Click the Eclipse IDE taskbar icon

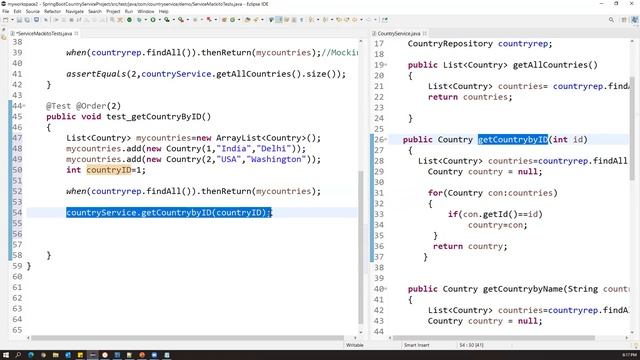[x=93, y=355]
